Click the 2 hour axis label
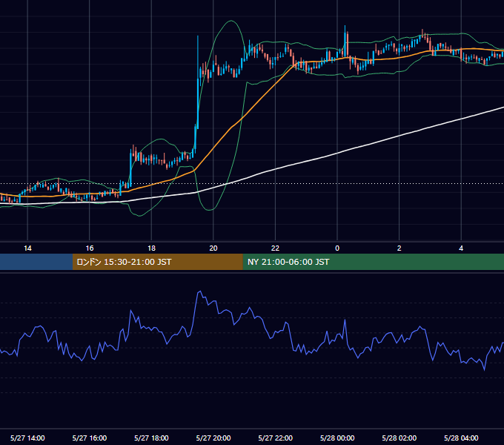The height and width of the screenshot is (445, 504). coord(399,248)
